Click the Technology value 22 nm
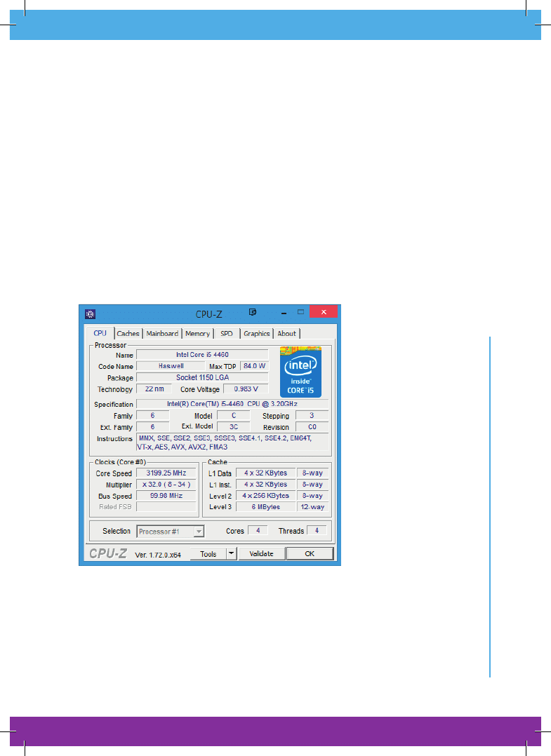Screen dimensions: 551x756 [x=154, y=389]
